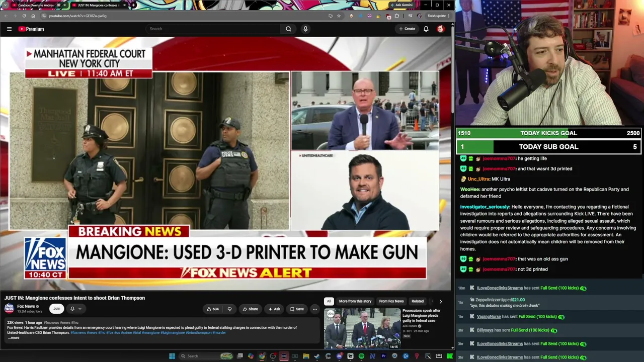Open the Windows Start menu
644x362 pixels.
tap(172, 356)
